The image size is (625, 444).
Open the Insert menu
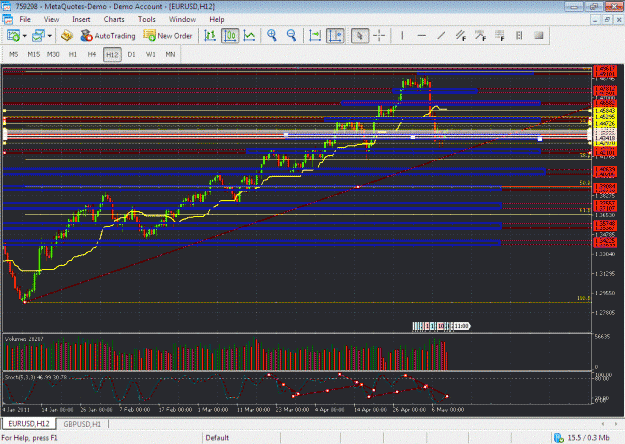[81, 20]
